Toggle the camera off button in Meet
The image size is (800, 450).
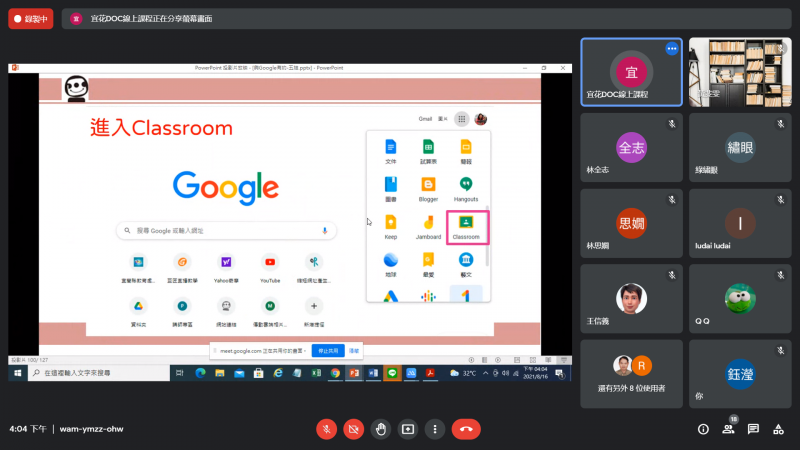point(354,429)
